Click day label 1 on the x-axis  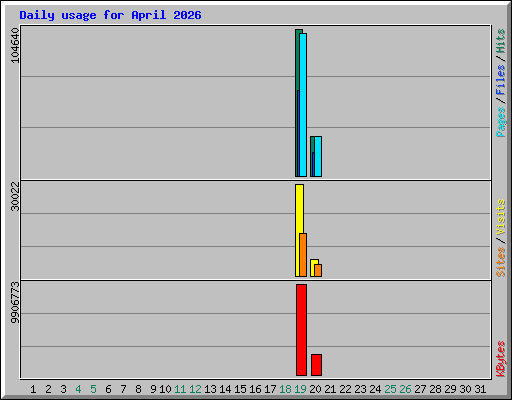click(x=33, y=389)
